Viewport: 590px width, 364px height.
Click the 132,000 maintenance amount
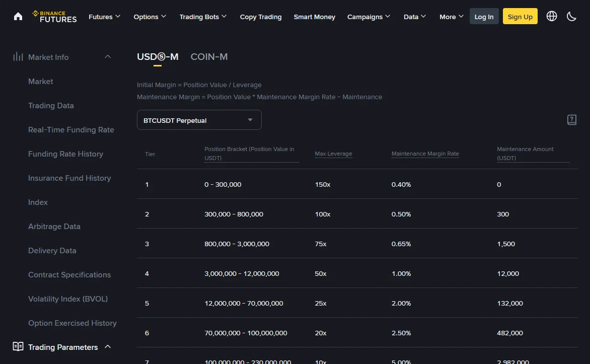(x=510, y=304)
